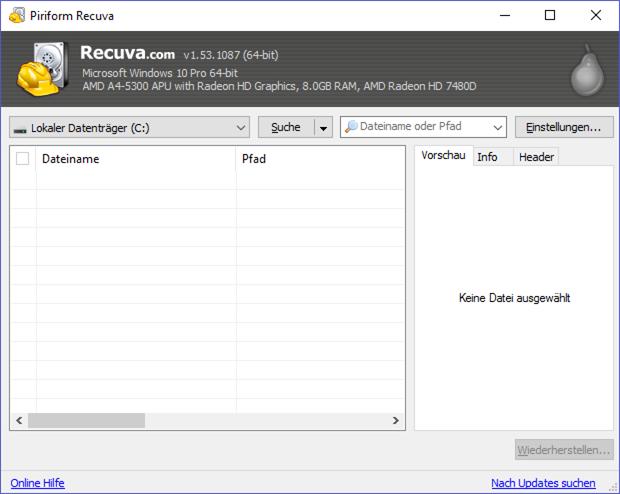Toggle the select-all checkbox in file list header

tap(23, 158)
